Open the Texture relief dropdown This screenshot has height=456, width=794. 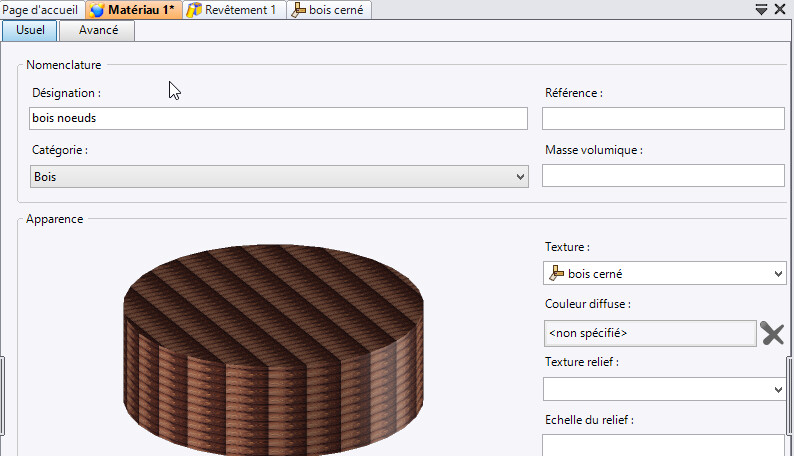[x=664, y=389]
